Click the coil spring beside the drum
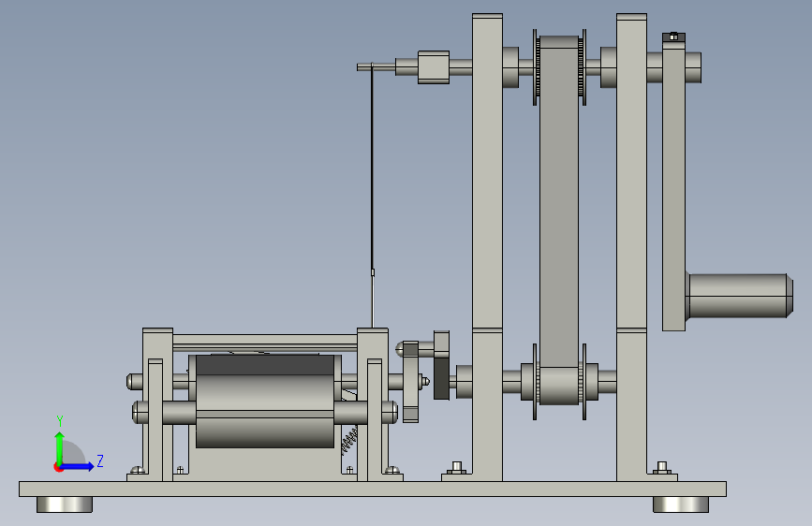Viewport: 812px width, 526px height. 349,440
